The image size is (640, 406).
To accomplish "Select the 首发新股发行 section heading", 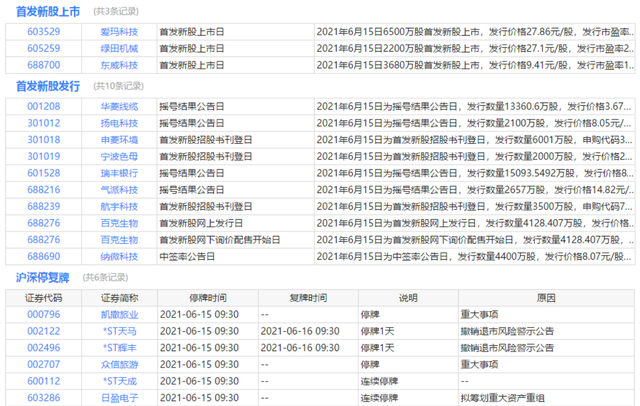I will [x=48, y=87].
